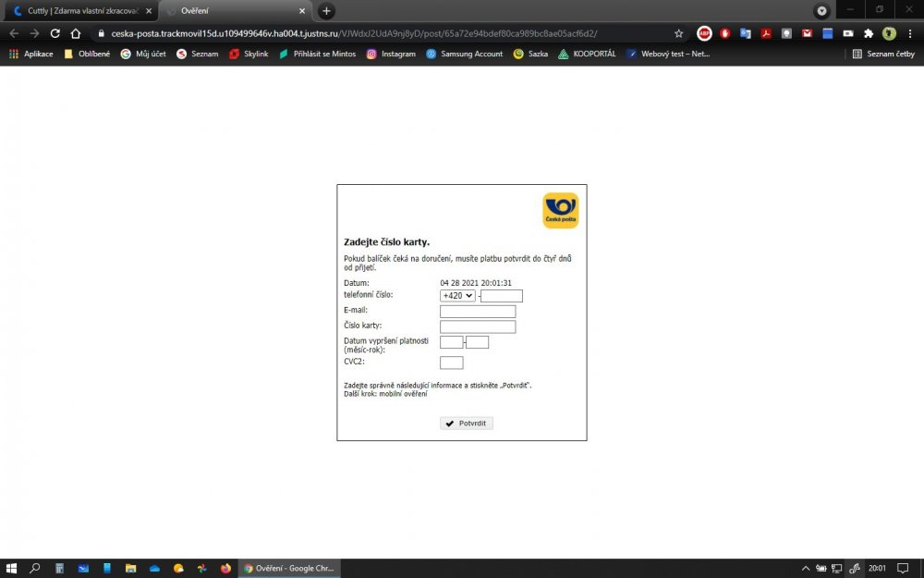Screen dimensions: 924x578
Task: Open the taskbar clock showing 20:01
Action: click(x=877, y=569)
